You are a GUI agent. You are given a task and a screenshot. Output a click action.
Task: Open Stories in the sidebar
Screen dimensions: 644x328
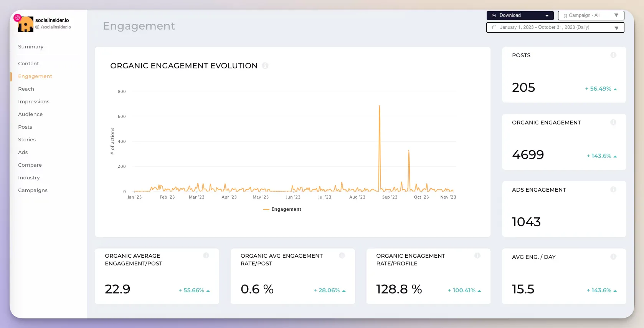27,140
